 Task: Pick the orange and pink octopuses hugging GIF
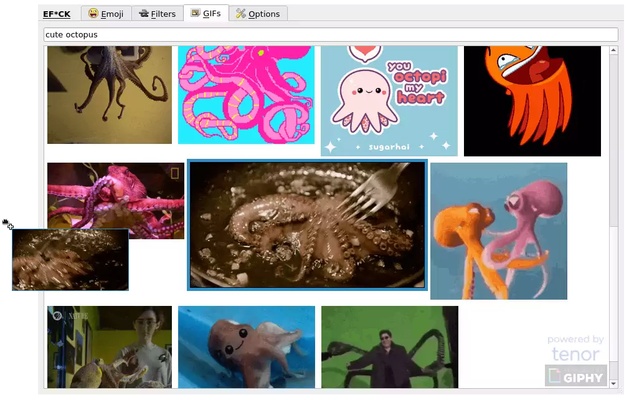pos(498,231)
